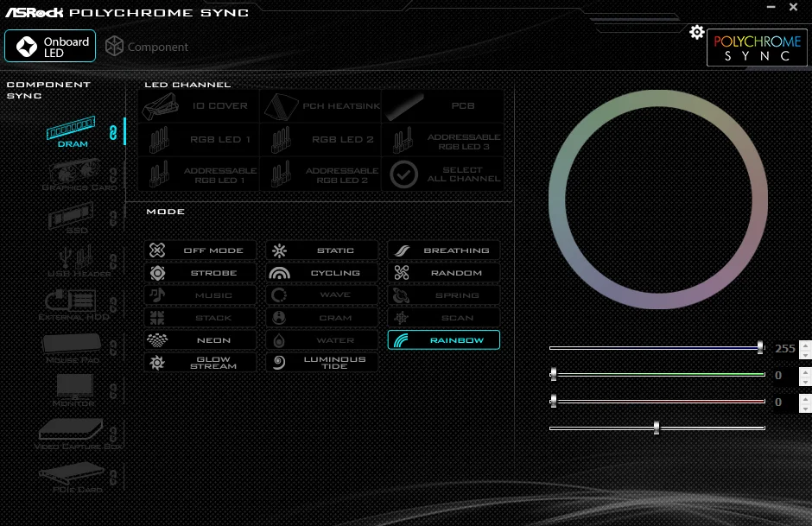Toggle the Mouse Pad sync link
The height and width of the screenshot is (526, 812).
(113, 348)
